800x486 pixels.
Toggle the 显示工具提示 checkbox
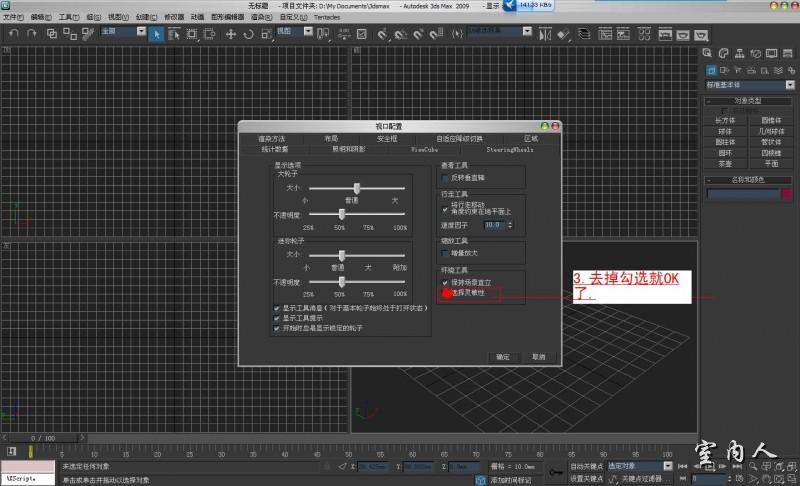tap(277, 318)
